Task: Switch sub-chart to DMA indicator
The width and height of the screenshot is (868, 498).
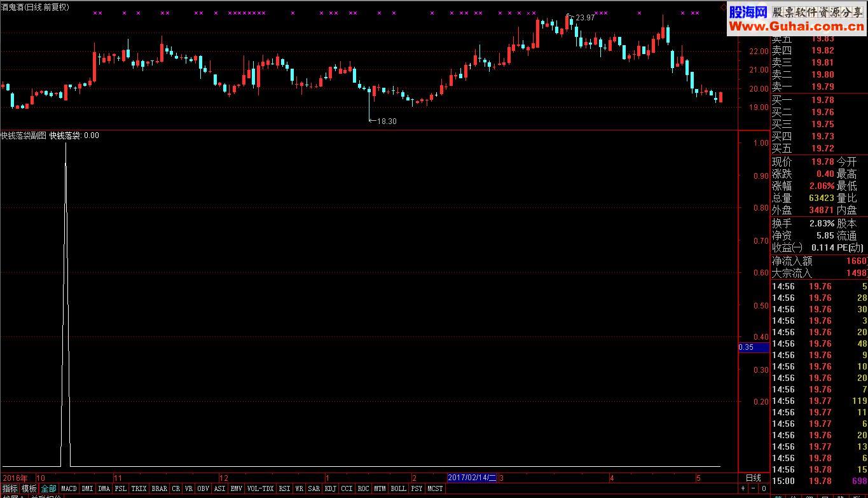Action: point(104,488)
